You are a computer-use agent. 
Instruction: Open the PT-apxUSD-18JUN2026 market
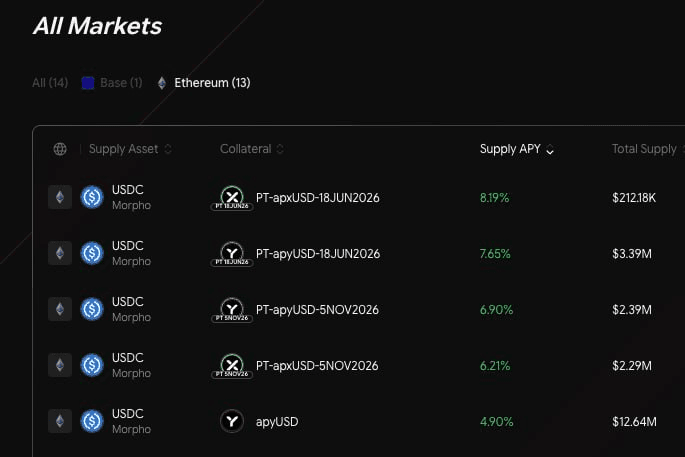359,197
